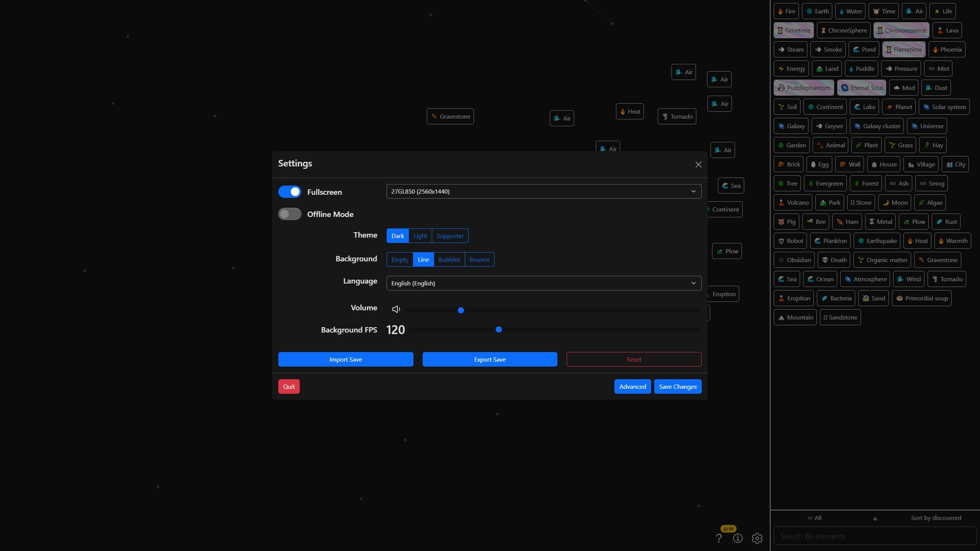Select the Fire element in the sidebar
The height and width of the screenshot is (551, 980).
[x=786, y=11]
